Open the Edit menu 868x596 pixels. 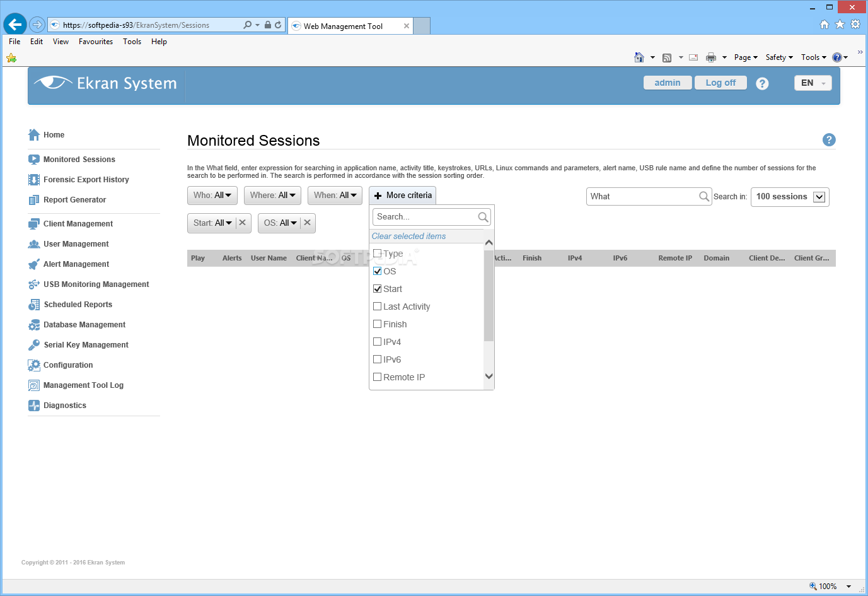coord(37,42)
